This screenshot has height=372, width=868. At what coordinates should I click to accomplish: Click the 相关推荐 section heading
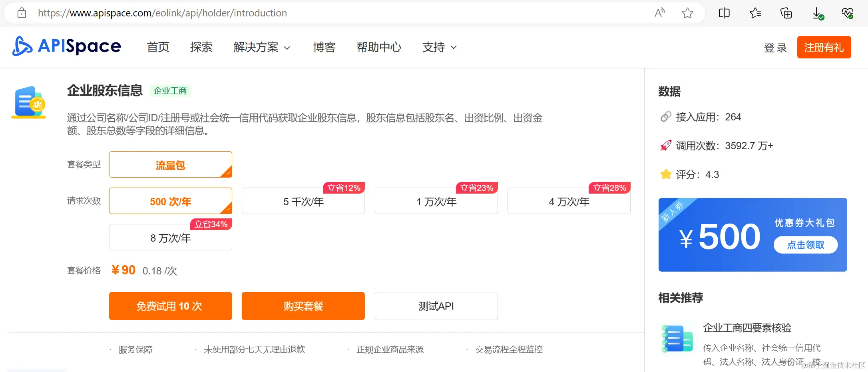pos(681,298)
